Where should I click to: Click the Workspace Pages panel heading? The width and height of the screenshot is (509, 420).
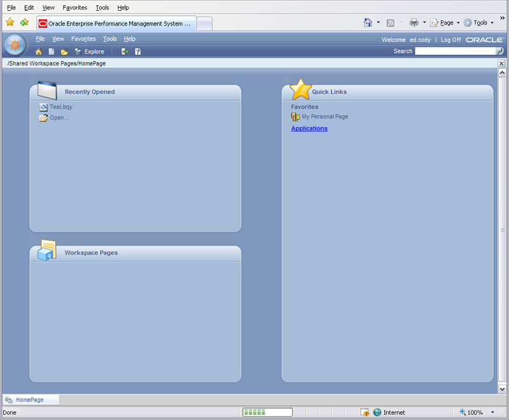(x=91, y=253)
